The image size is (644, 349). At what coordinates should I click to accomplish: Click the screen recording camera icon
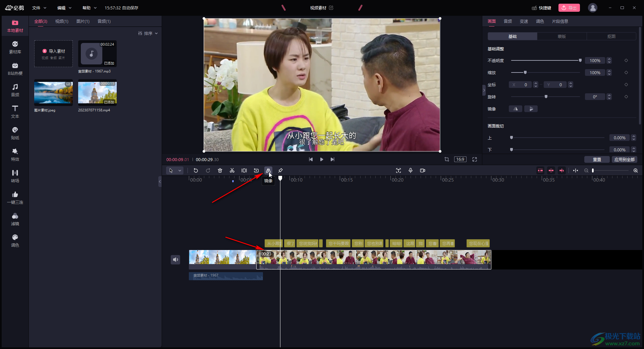click(x=423, y=170)
